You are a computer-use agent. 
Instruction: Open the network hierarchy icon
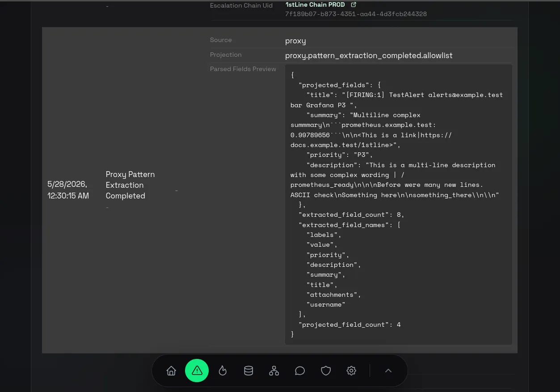[274, 371]
